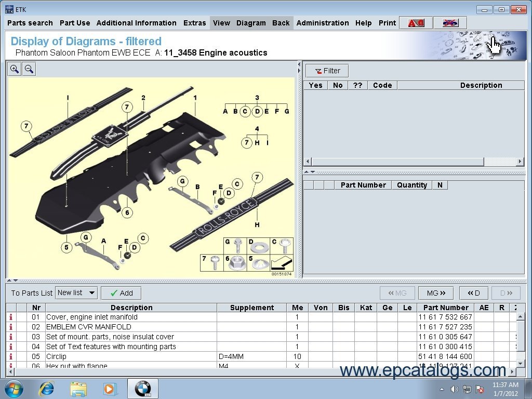The image size is (532, 399).
Task: Click the Code column header in the filter panel
Action: coord(382,86)
